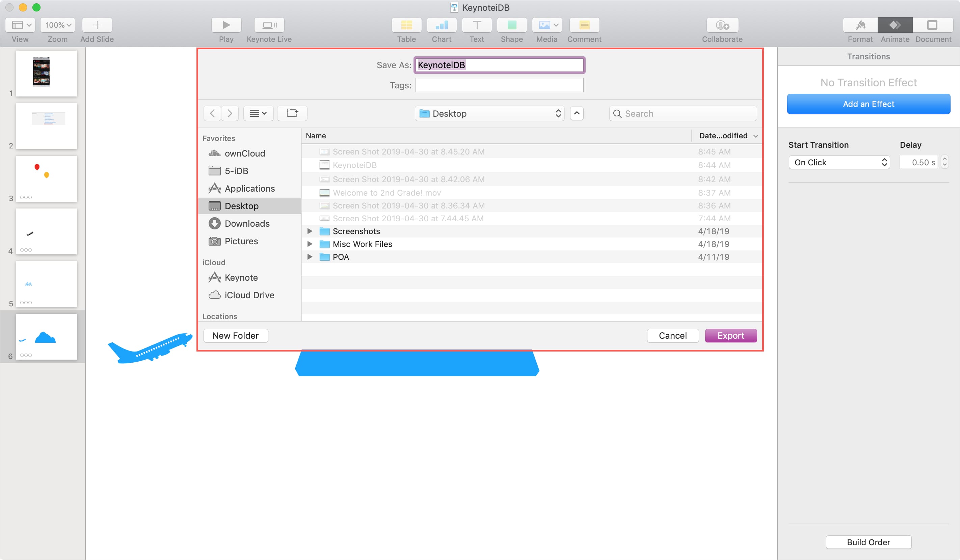Expand the POA folder

click(x=310, y=257)
